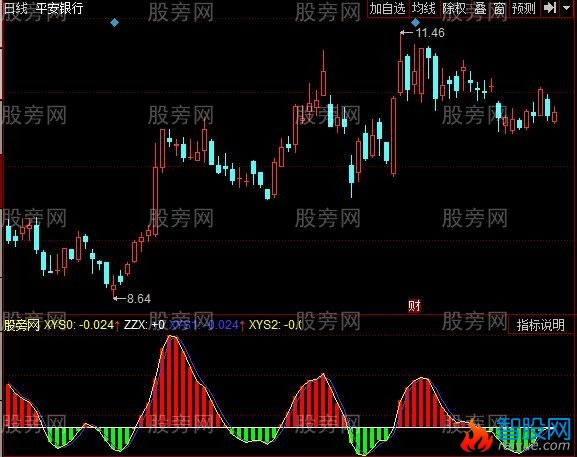The width and height of the screenshot is (577, 457).
Task: Click the jump-to-end arrow icon
Action: [x=550, y=8]
